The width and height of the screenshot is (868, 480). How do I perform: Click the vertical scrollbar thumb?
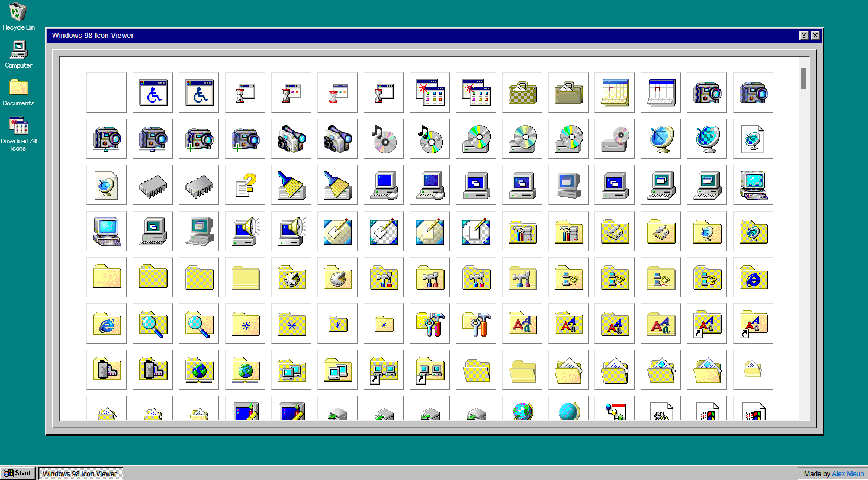803,78
